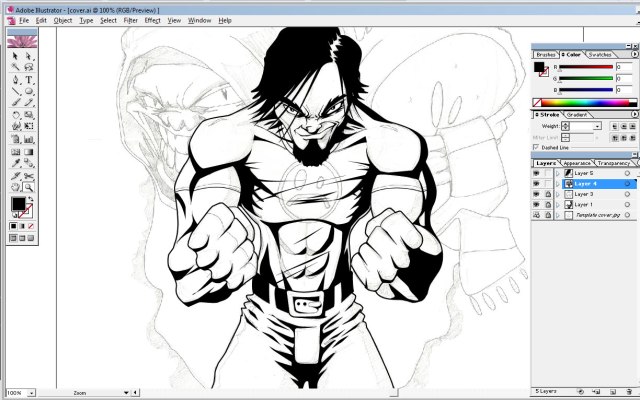Viewport: 640px width, 400px height.
Task: Click the RGB color spectrum bar
Action: (585, 102)
